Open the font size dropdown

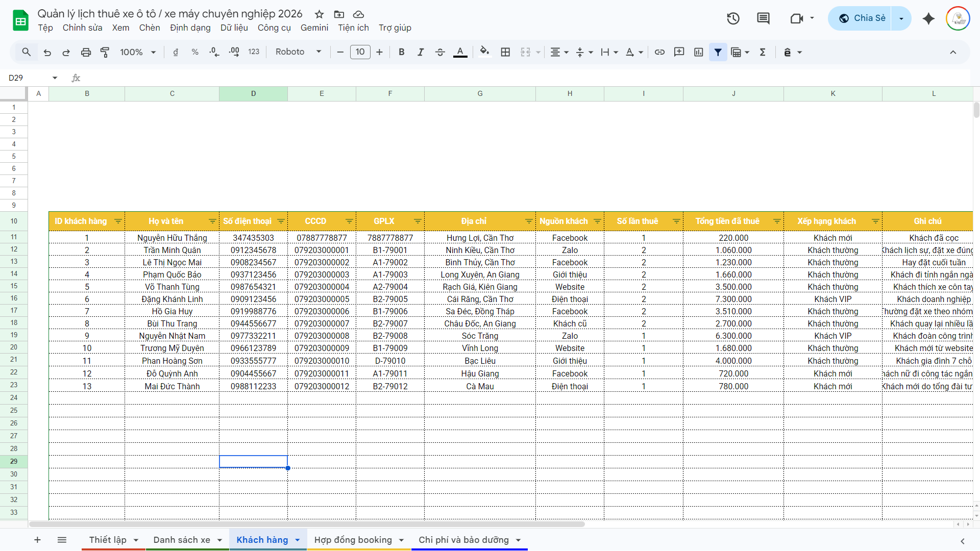(x=360, y=52)
